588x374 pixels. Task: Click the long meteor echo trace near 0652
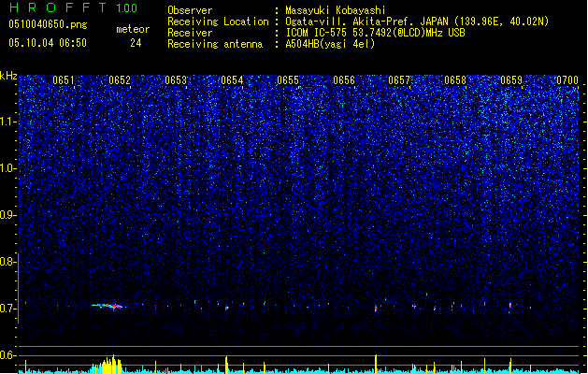[x=108, y=306]
